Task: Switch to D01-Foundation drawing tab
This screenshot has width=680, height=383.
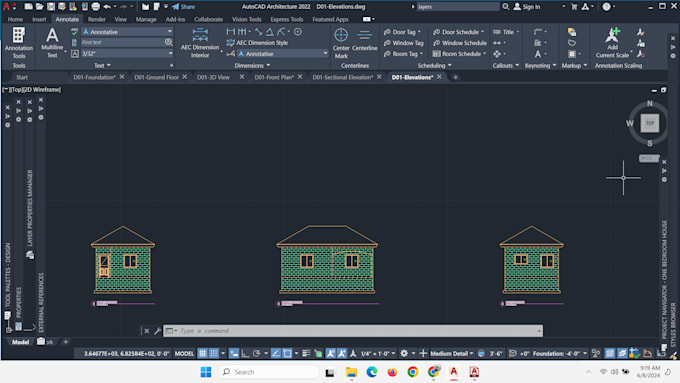Action: 94,77
